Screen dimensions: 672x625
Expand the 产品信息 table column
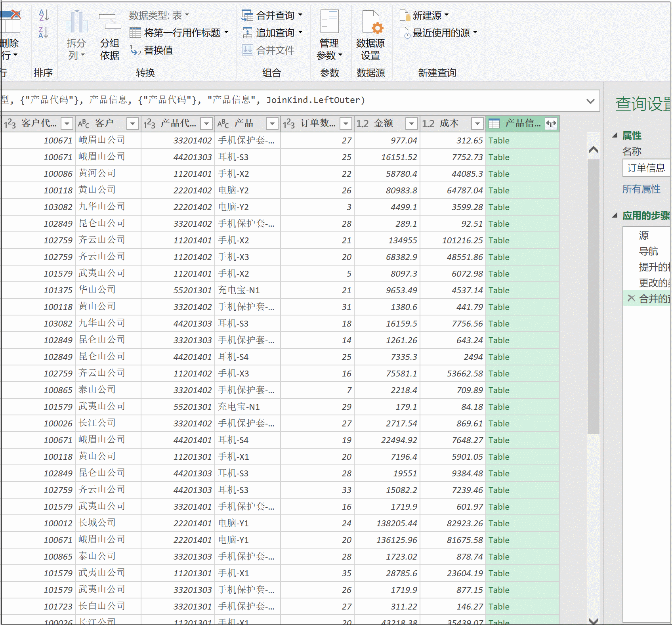551,124
